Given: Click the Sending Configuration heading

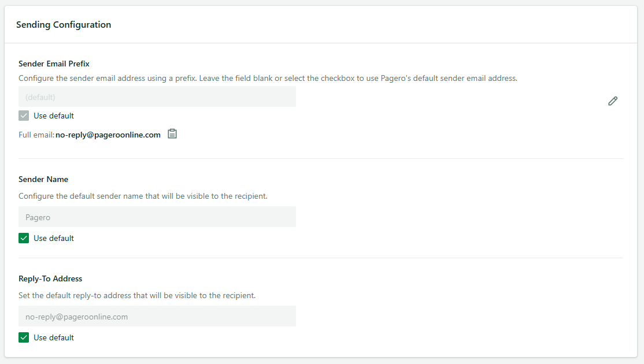Looking at the screenshot, I should pos(64,25).
